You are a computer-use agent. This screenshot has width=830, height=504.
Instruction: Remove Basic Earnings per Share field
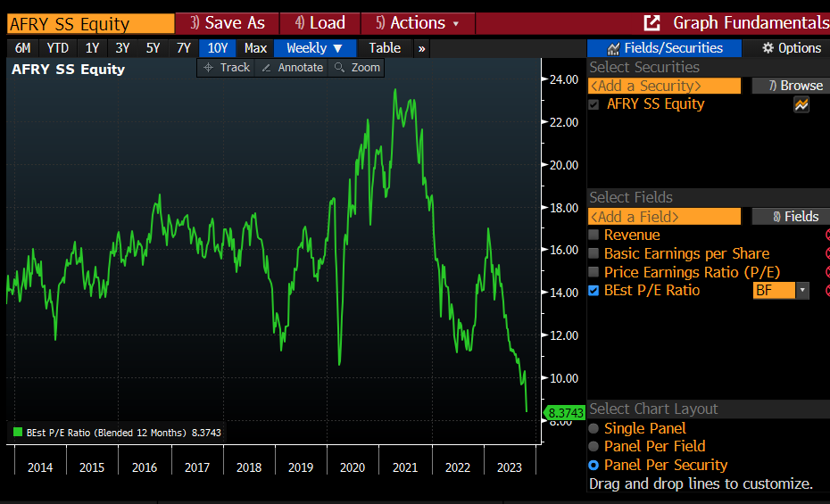(826, 253)
